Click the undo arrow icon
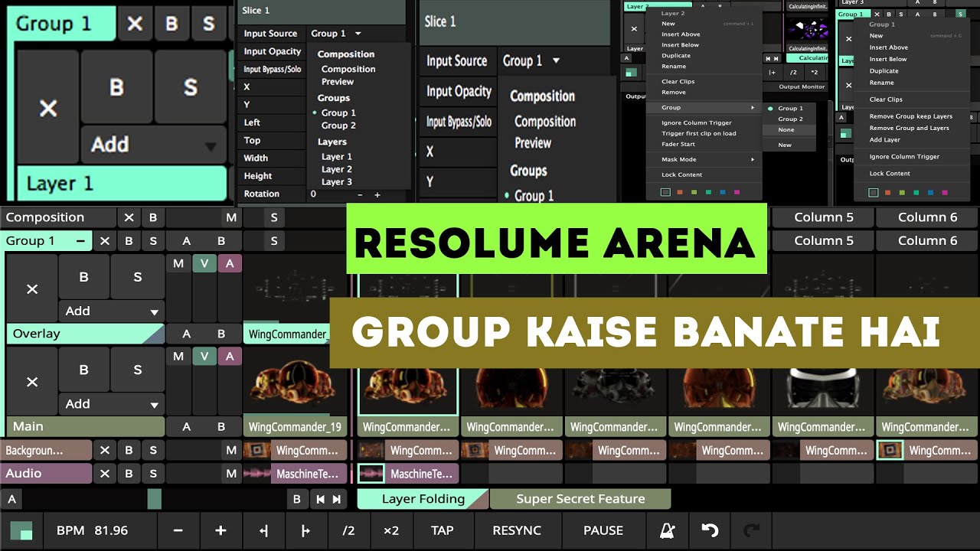The image size is (980, 551). click(710, 530)
